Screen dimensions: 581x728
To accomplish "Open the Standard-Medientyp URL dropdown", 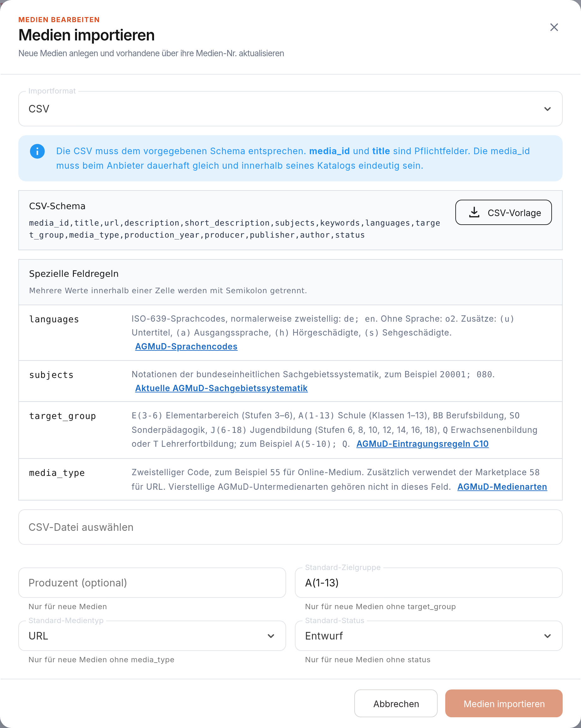I will tap(152, 636).
